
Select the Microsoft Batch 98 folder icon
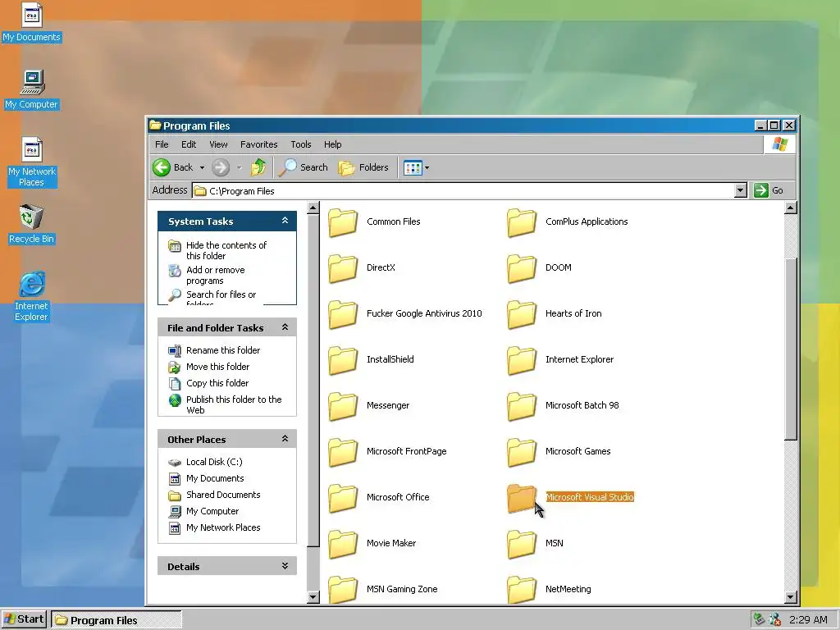tap(522, 406)
